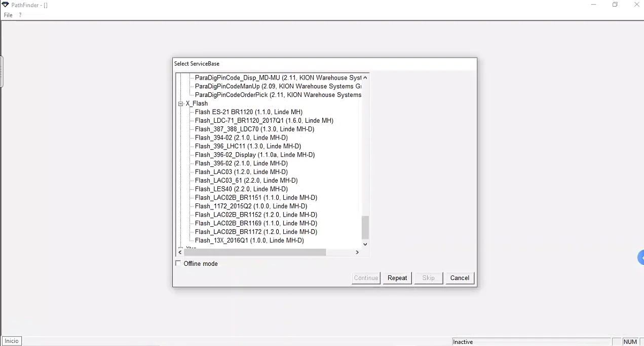Select Flash_396_LHC11 (1.3.0) row
The height and width of the screenshot is (346, 644).
click(248, 147)
